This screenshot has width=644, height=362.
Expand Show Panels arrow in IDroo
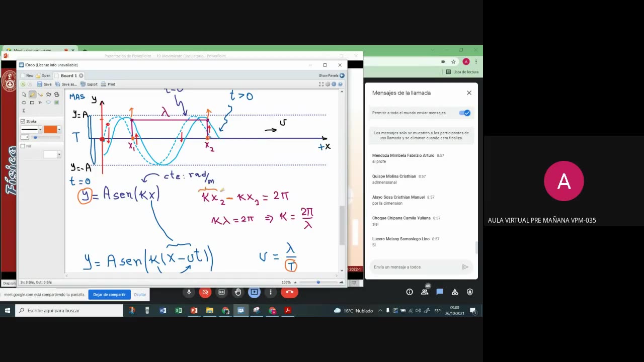342,75
